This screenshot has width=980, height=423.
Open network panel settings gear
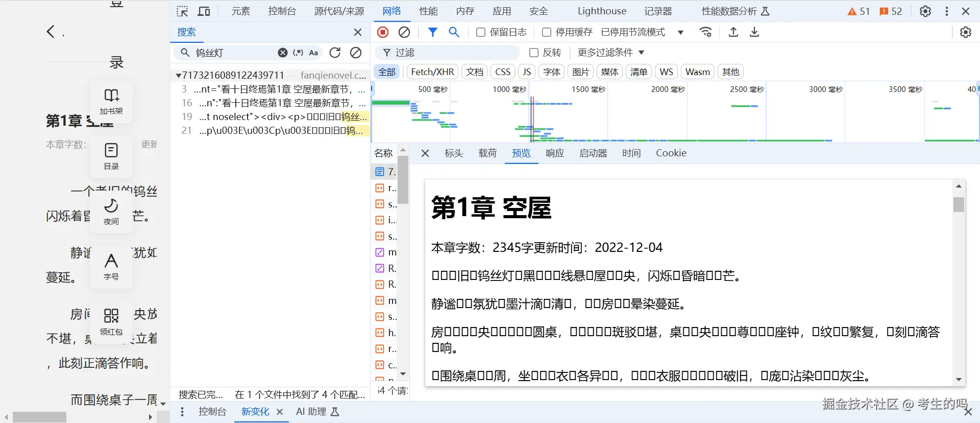point(966,32)
